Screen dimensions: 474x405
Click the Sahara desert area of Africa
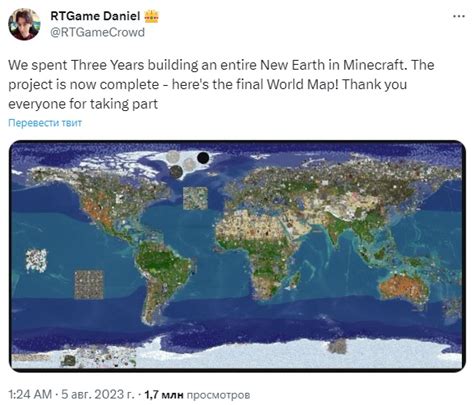click(x=253, y=228)
